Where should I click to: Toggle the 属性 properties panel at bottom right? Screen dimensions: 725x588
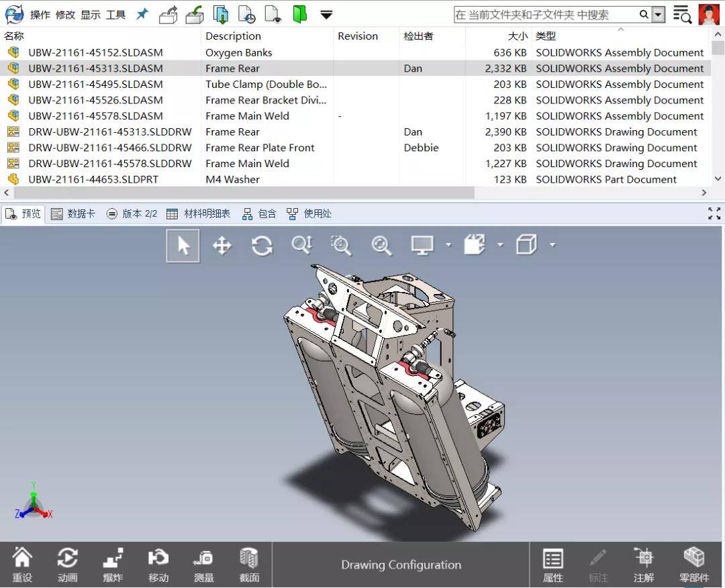(552, 564)
